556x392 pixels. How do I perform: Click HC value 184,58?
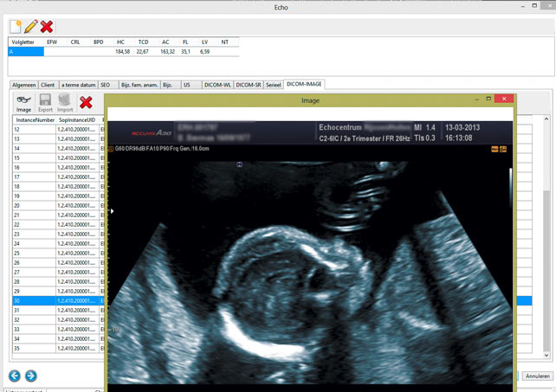click(x=123, y=52)
